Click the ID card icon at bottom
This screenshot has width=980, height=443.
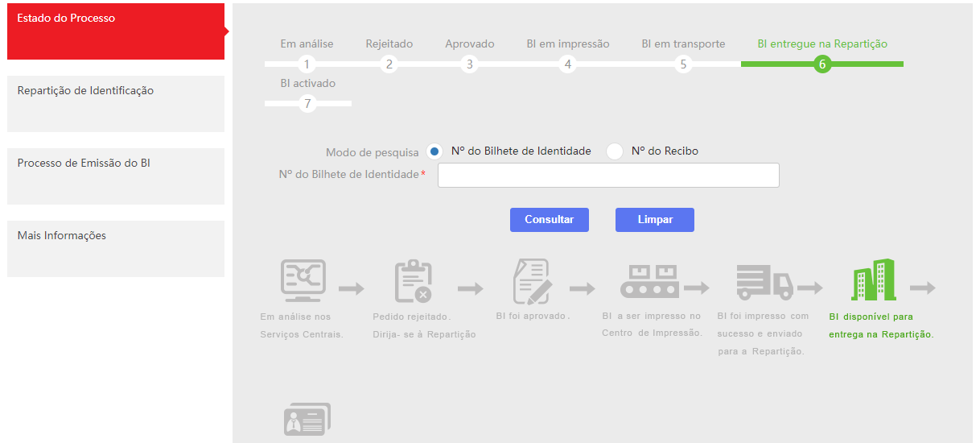(307, 420)
